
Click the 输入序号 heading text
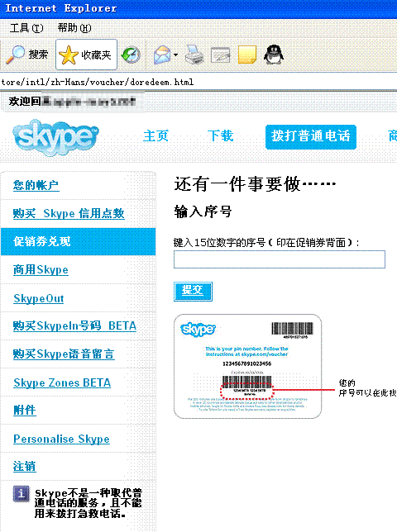point(203,211)
